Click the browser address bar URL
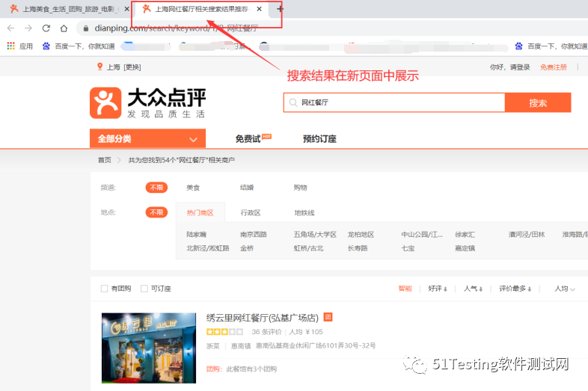 [177, 28]
